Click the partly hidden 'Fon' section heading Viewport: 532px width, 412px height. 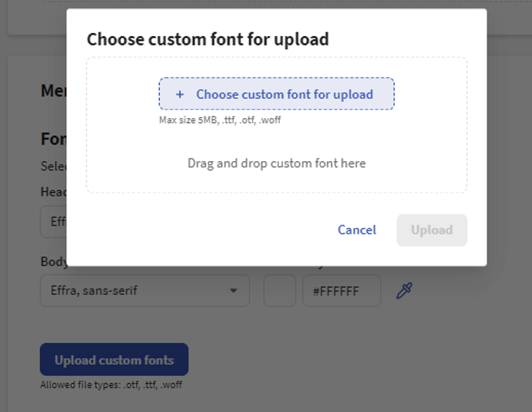click(53, 139)
